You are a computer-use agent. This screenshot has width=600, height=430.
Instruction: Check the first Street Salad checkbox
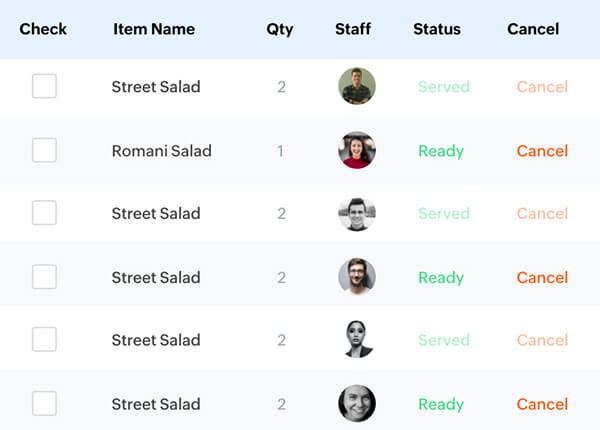pos(44,87)
